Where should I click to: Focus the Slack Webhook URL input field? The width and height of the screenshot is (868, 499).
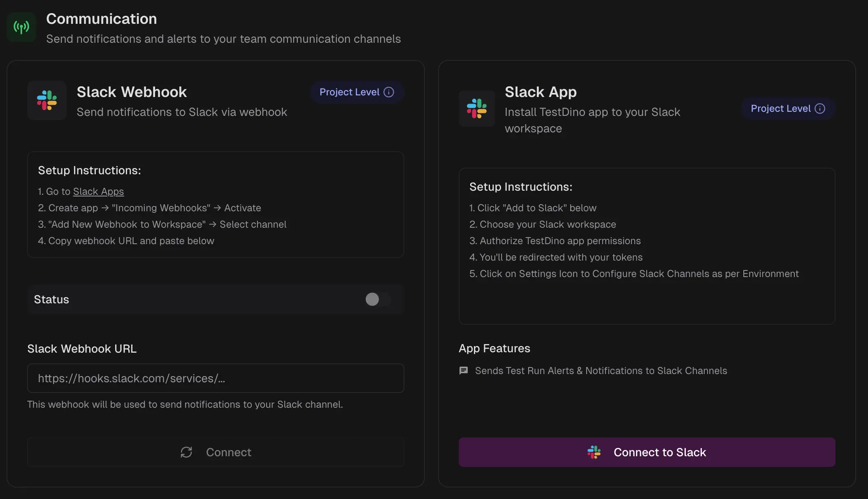216,378
